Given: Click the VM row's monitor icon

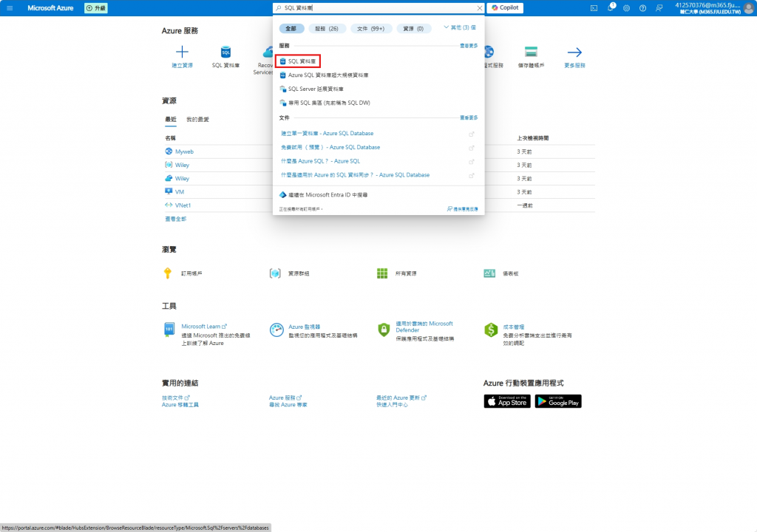Looking at the screenshot, I should point(169,191).
